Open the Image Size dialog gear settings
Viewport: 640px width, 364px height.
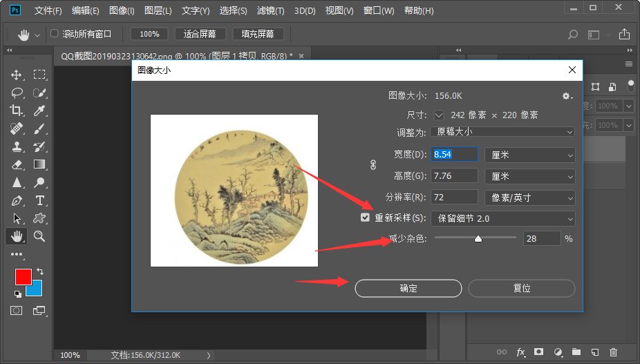pyautogui.click(x=567, y=96)
